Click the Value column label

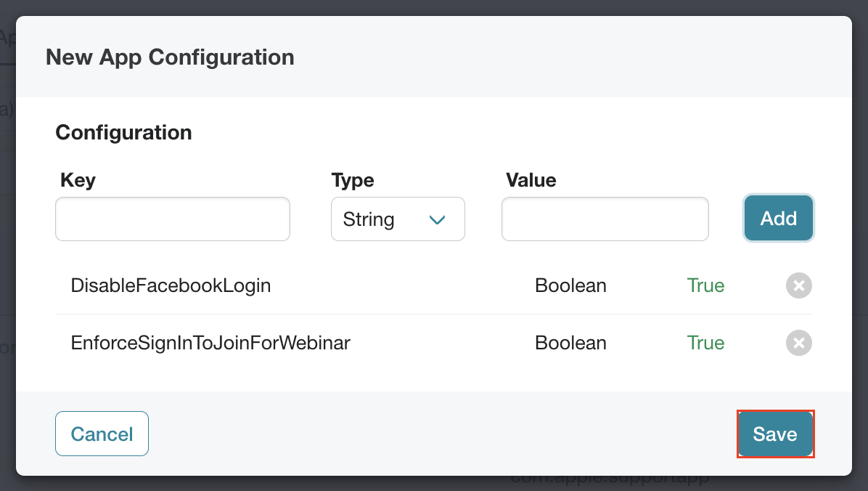point(531,180)
